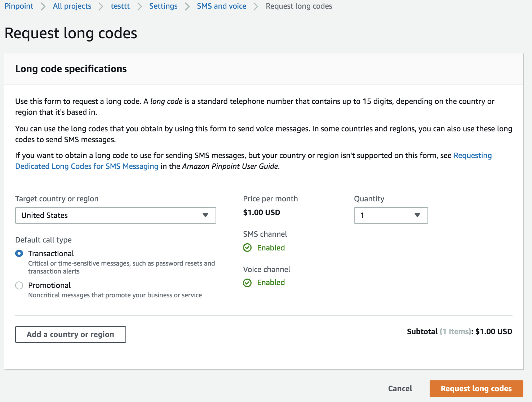The image size is (532, 402).
Task: Open the Target country or region dropdown
Action: point(115,215)
